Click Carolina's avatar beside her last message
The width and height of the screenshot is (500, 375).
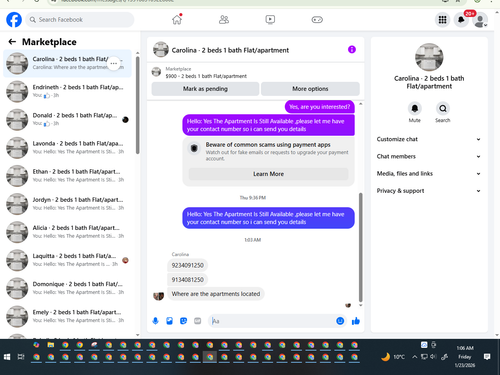point(158,295)
